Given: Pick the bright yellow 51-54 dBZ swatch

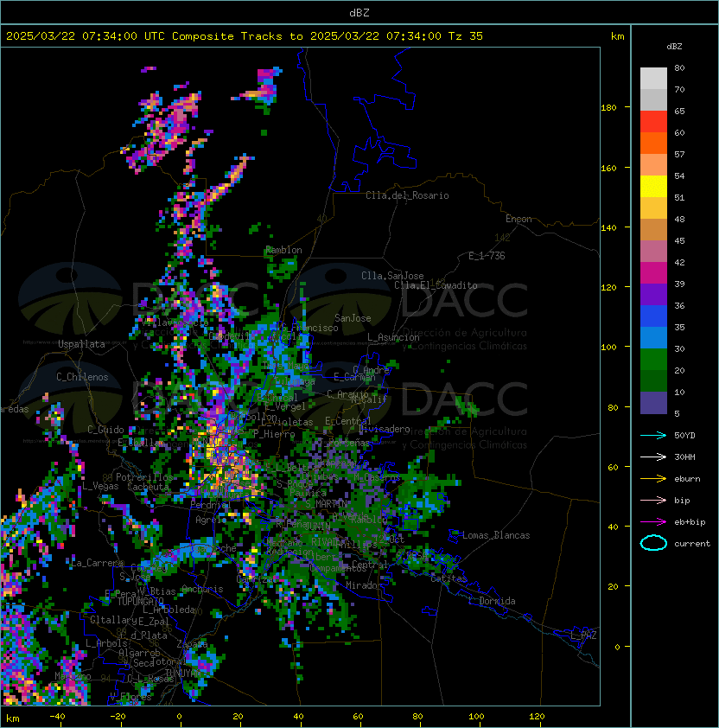Looking at the screenshot, I should (x=653, y=186).
